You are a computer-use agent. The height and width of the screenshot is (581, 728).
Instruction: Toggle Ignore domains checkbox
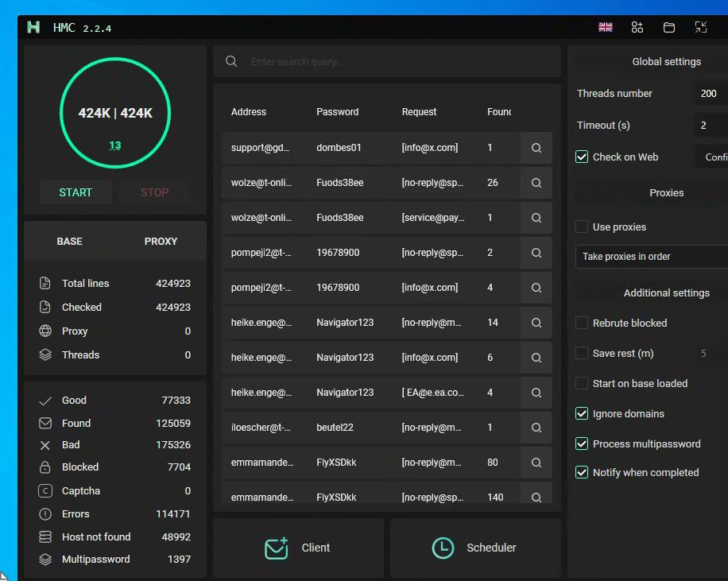582,414
